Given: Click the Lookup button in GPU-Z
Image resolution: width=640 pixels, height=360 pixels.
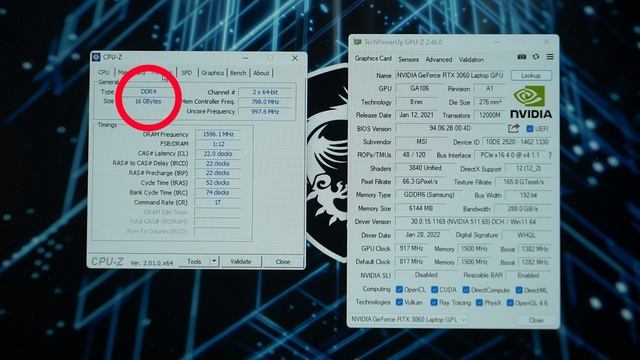Looking at the screenshot, I should [531, 76].
